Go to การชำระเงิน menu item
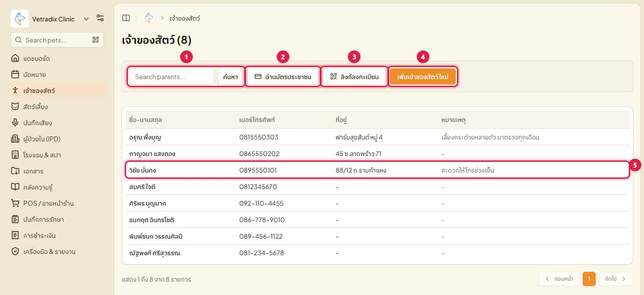The height and width of the screenshot is (295, 644). coord(57,236)
